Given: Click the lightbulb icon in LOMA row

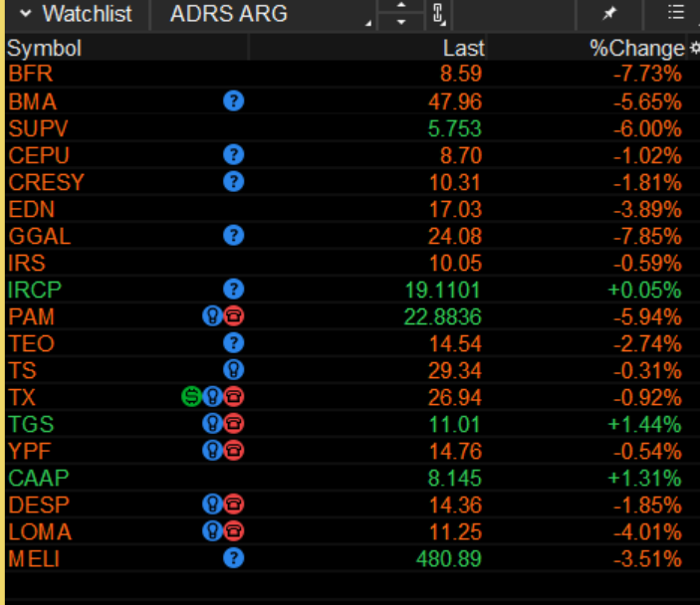Looking at the screenshot, I should (212, 531).
